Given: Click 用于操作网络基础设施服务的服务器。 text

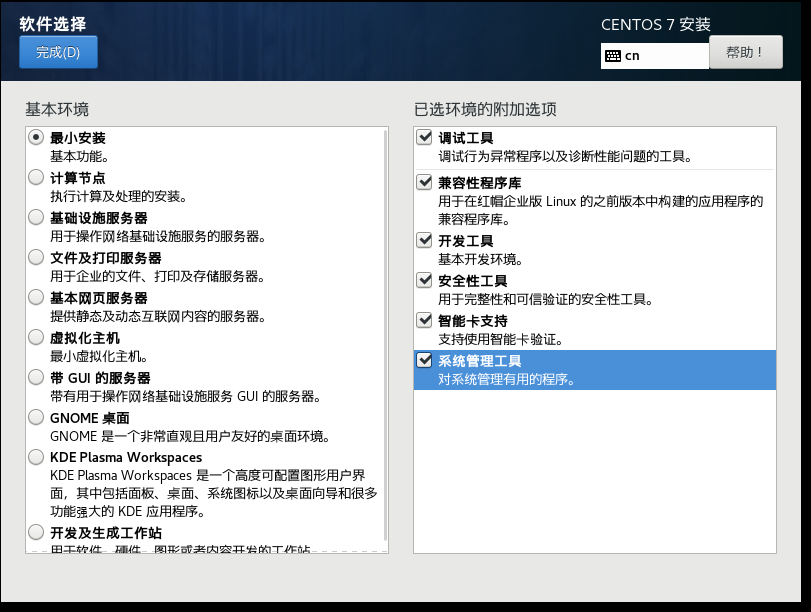Looking at the screenshot, I should [x=158, y=236].
